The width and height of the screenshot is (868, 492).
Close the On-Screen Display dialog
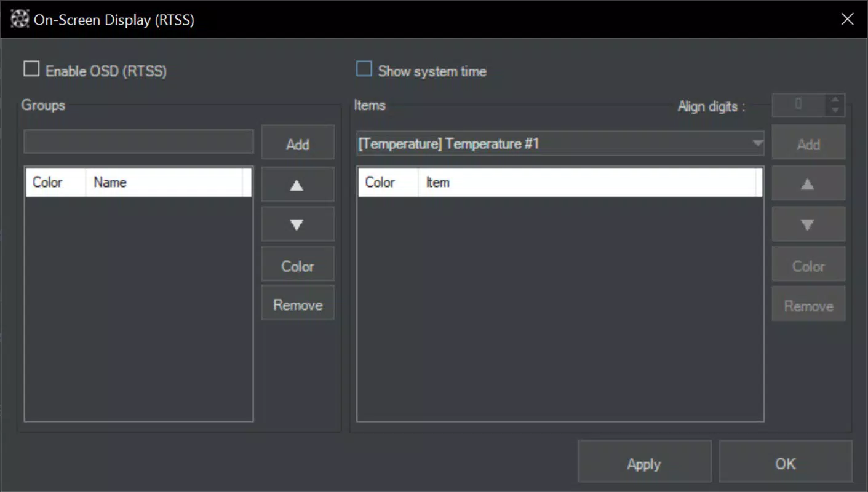(x=847, y=19)
